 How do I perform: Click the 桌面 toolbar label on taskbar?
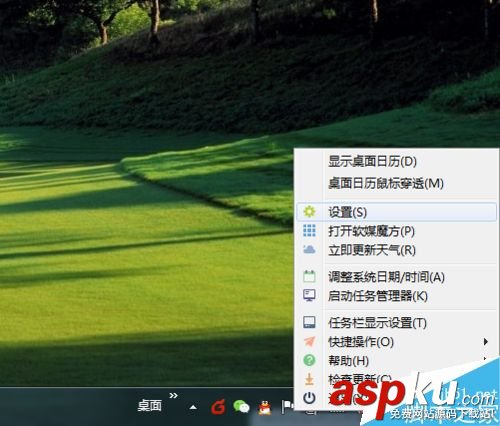[150, 406]
